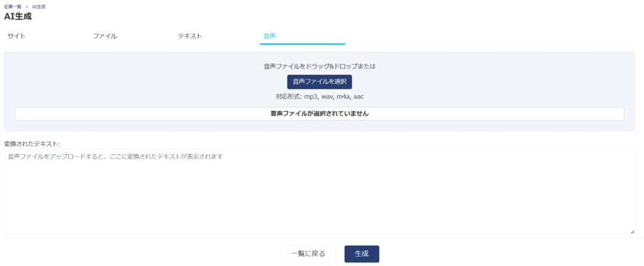Grab the textarea resize handle corner
The image size is (644, 266).
coord(632,231)
